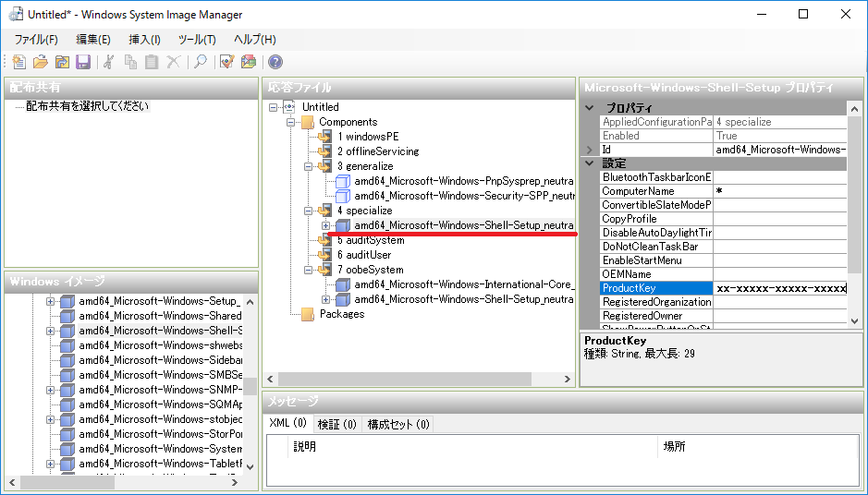Screen dimensions: 868x495
Task: Click the 2 offlineServicing pass icon
Action: (325, 151)
